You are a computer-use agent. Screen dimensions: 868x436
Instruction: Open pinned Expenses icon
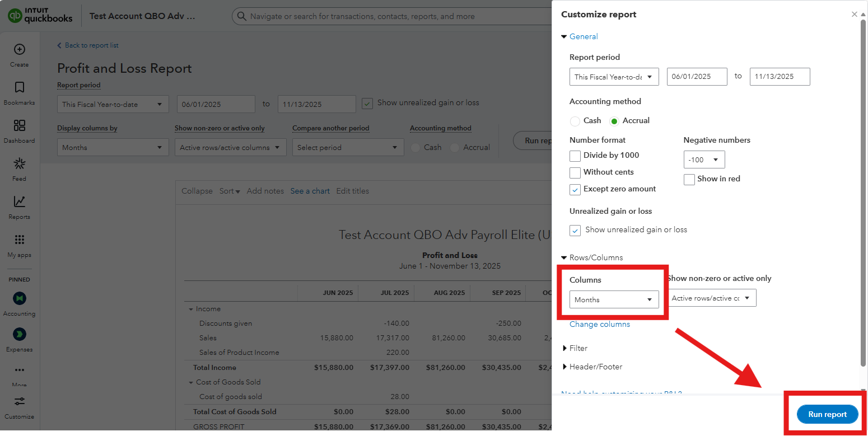(x=20, y=335)
